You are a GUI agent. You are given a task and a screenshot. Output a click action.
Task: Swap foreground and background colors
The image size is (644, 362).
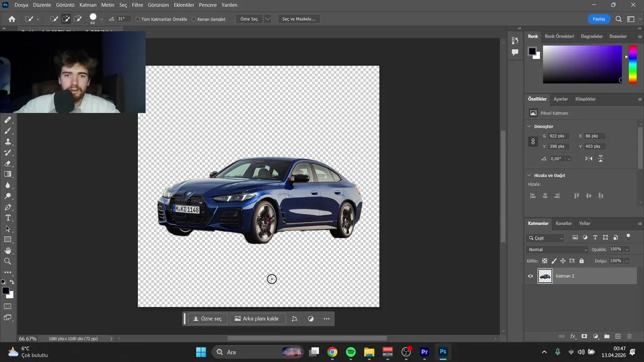(12, 283)
